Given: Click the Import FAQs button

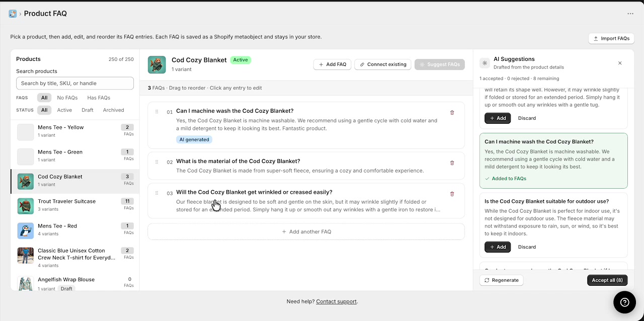Looking at the screenshot, I should click(611, 38).
